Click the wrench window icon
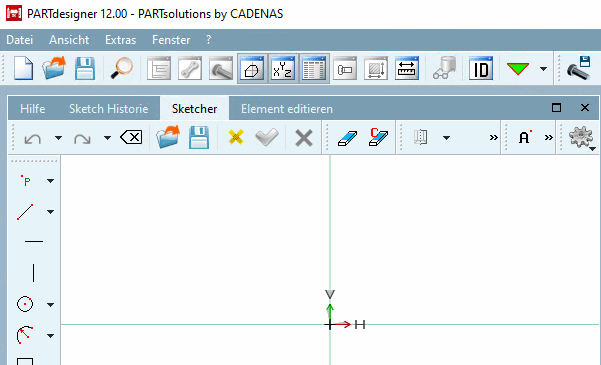 pos(190,68)
